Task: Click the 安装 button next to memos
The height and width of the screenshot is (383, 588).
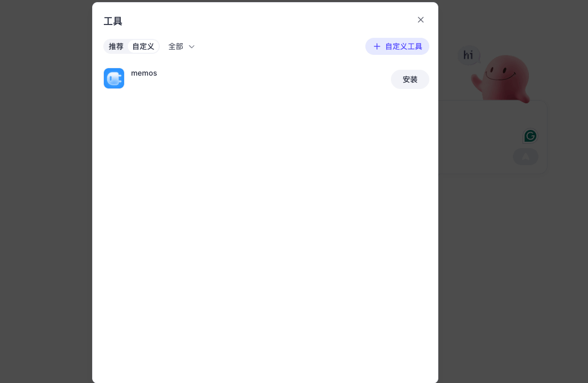Action: [410, 79]
